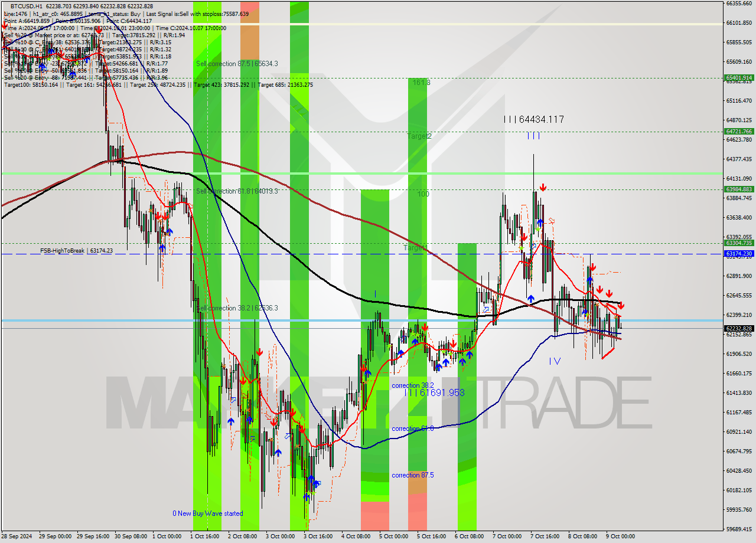Viewport: 756px width, 543px height.
Task: Click the '9 Oct 00:00' time axis label
Action: [x=620, y=537]
